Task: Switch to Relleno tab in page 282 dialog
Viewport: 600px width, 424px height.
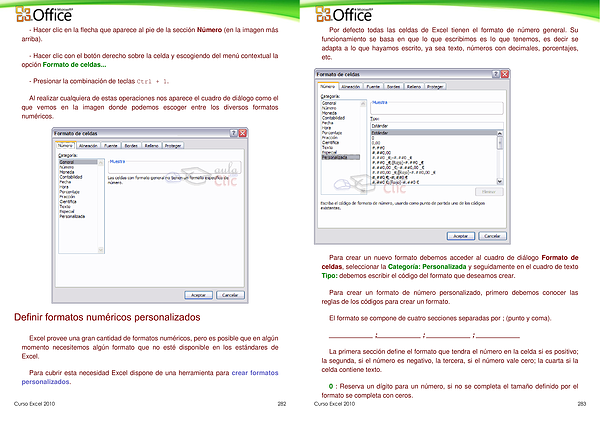Action: (x=152, y=146)
